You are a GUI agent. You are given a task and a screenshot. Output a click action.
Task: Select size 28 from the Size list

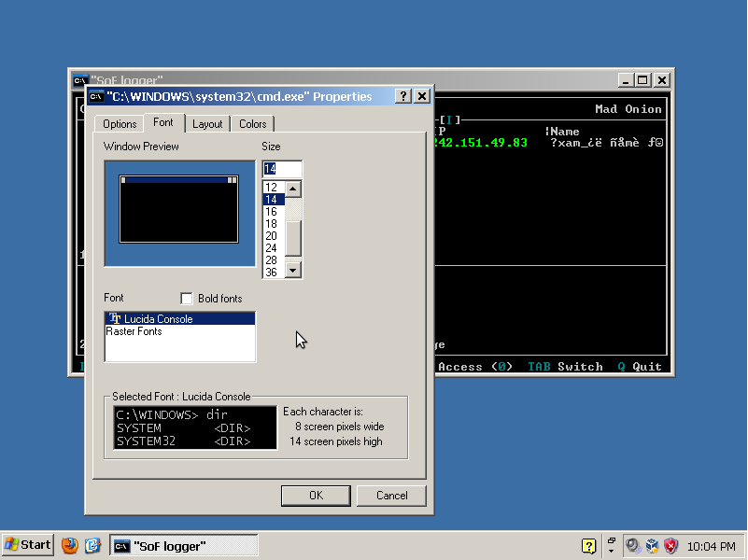(x=274, y=260)
